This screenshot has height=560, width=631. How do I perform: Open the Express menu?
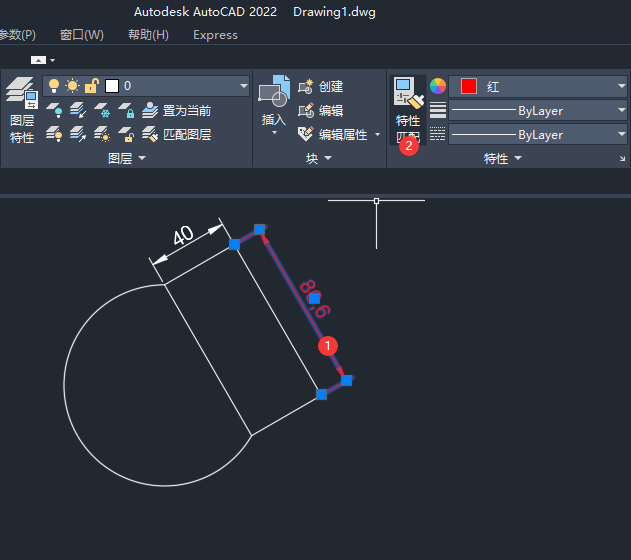(215, 35)
